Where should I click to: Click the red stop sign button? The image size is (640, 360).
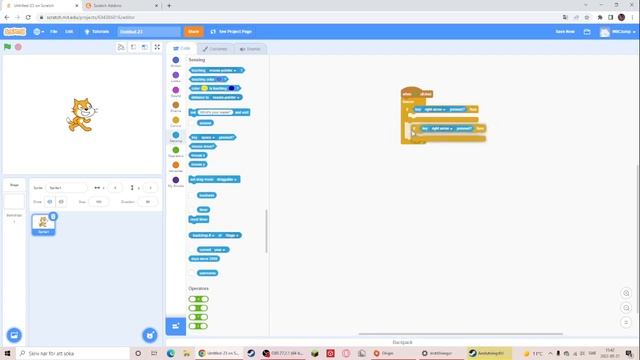coord(18,47)
